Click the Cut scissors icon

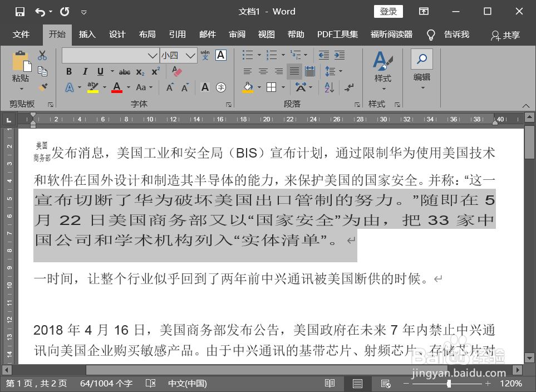(x=42, y=56)
